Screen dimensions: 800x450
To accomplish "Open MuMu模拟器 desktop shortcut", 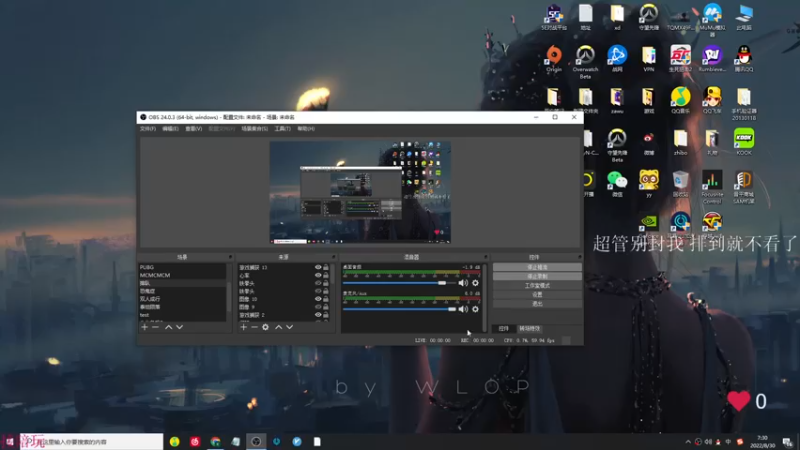I will (x=712, y=20).
